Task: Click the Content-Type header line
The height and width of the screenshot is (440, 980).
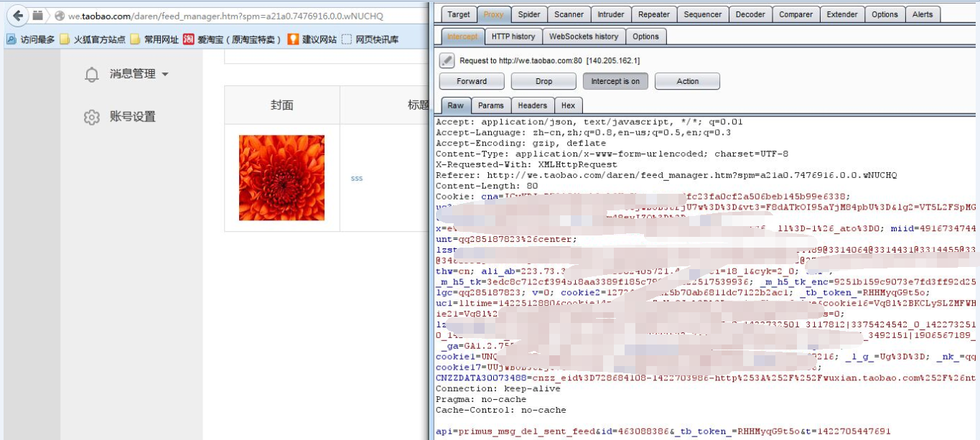Action: click(612, 154)
